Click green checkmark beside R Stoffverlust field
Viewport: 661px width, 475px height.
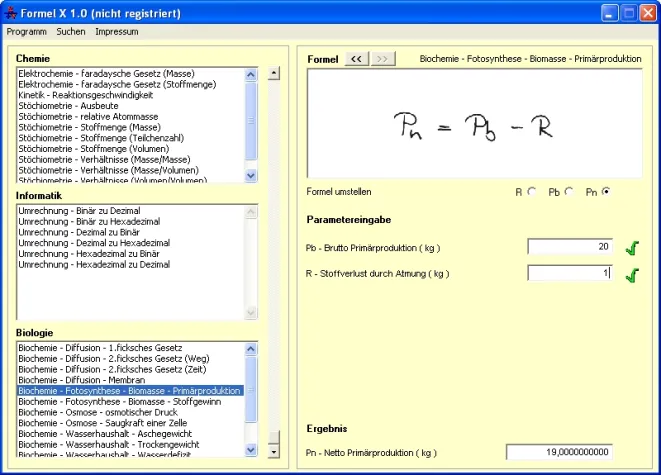tap(631, 274)
